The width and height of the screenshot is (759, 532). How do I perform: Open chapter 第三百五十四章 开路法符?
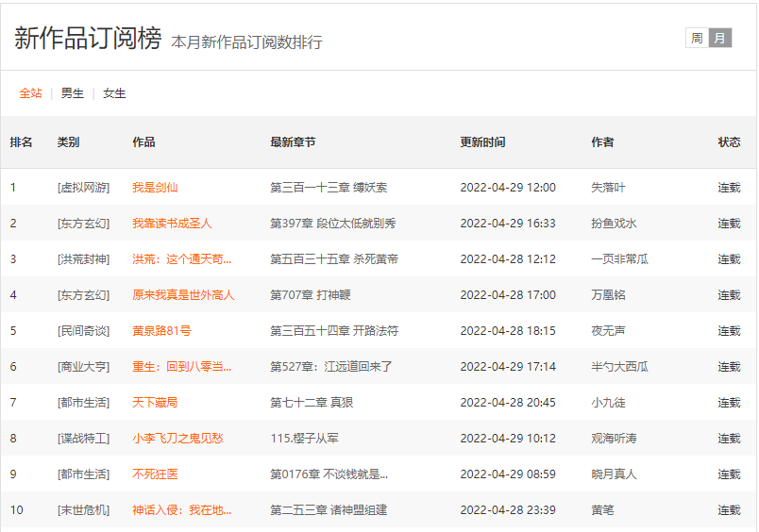click(334, 330)
